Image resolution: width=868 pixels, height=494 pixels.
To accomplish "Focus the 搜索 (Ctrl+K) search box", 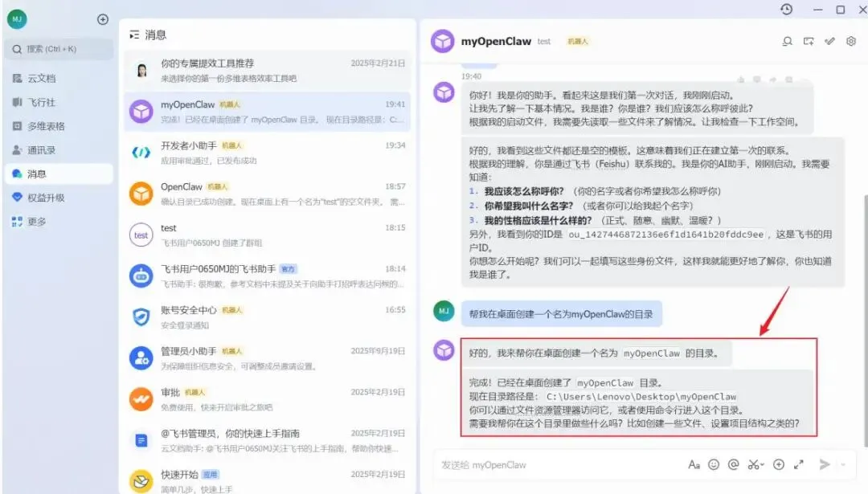I will coord(59,49).
